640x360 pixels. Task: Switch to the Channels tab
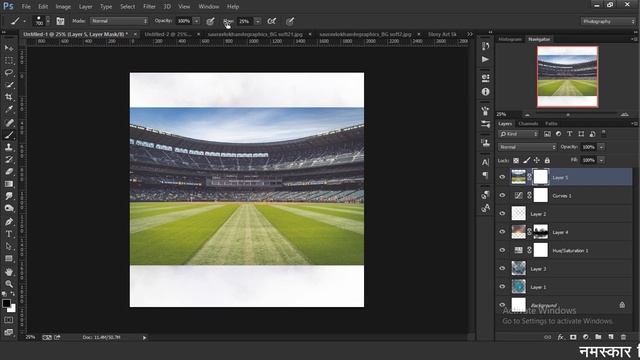click(528, 124)
